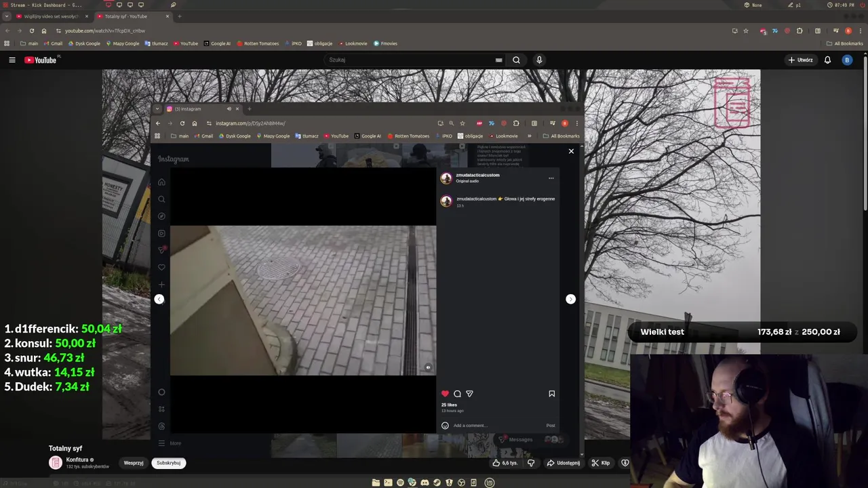The width and height of the screenshot is (868, 488).
Task: Open the Dysk Google bookmark
Action: [x=83, y=43]
